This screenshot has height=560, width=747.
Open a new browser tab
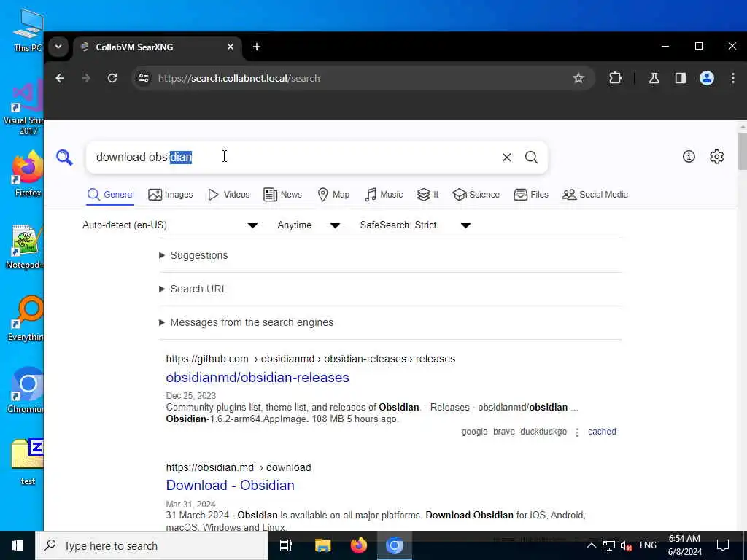click(257, 47)
